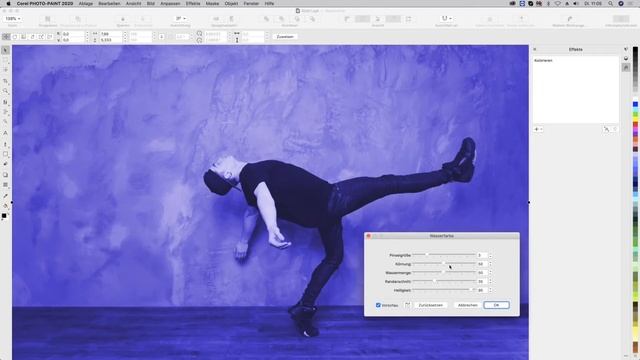Click the Pinselgröße value stepper
The height and width of the screenshot is (360, 640).
click(x=490, y=255)
